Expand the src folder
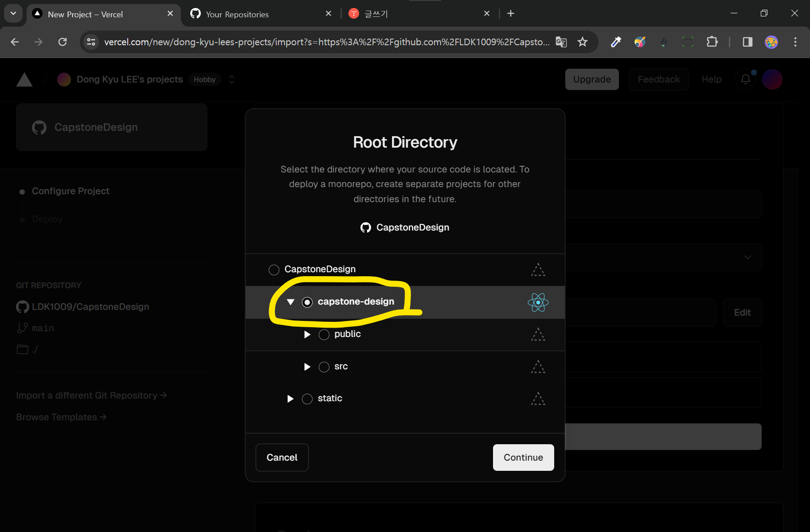Image resolution: width=810 pixels, height=532 pixels. point(307,367)
